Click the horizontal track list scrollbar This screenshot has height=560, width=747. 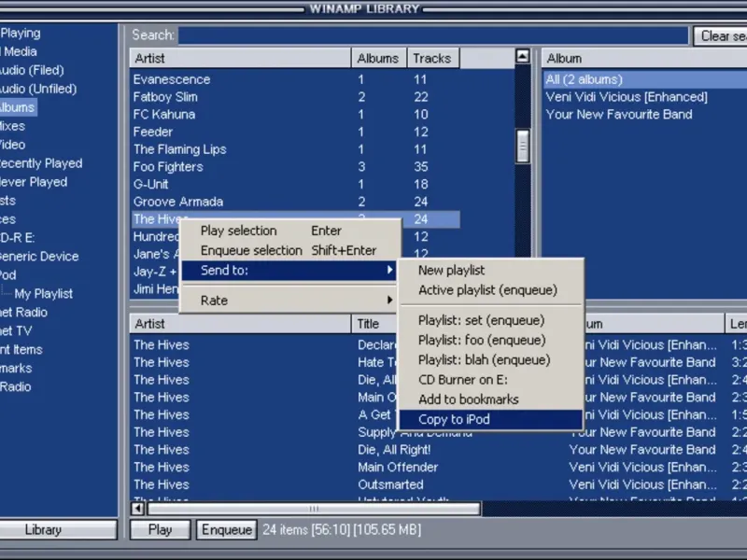[314, 509]
